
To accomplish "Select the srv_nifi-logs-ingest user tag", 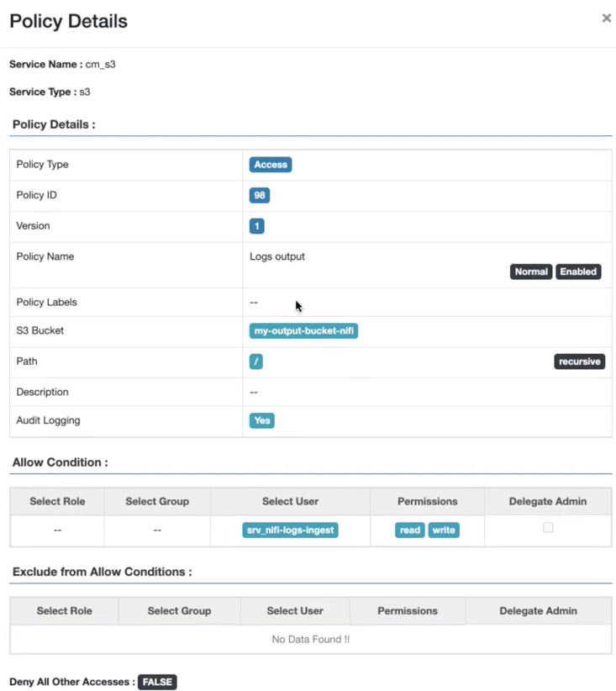I will click(290, 530).
